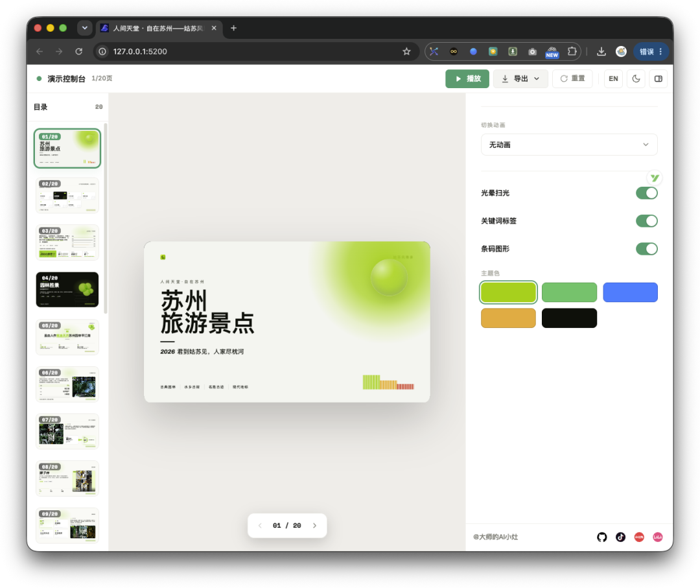The image size is (700, 588).
Task: Open slide thumbnail 07/20
Action: [x=67, y=431]
